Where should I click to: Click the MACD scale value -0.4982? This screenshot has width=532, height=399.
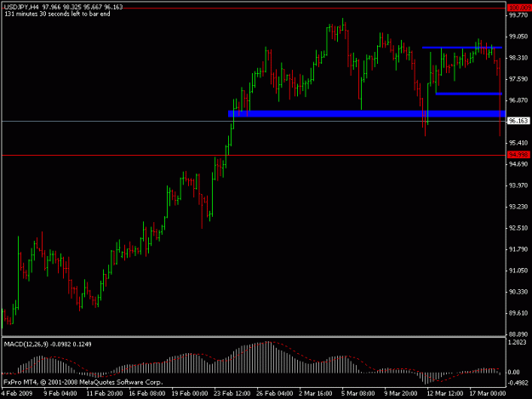518,383
